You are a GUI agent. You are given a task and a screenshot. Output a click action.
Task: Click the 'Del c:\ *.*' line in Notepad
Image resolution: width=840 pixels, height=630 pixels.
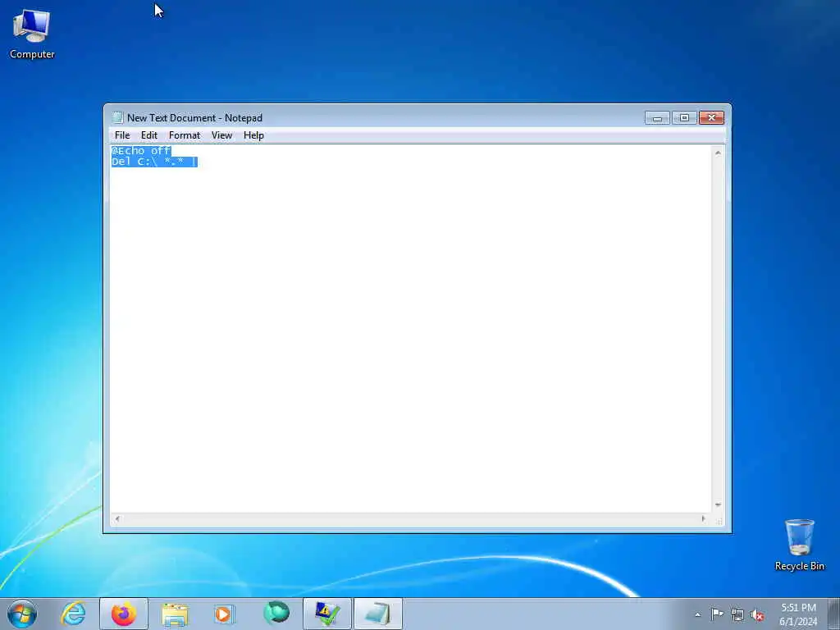pos(154,162)
